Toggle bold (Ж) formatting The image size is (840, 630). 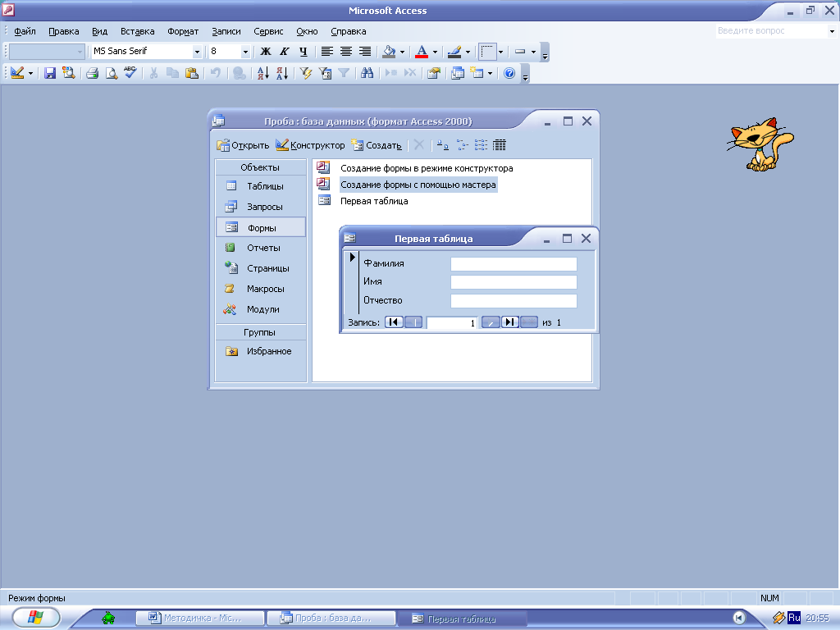tap(265, 52)
